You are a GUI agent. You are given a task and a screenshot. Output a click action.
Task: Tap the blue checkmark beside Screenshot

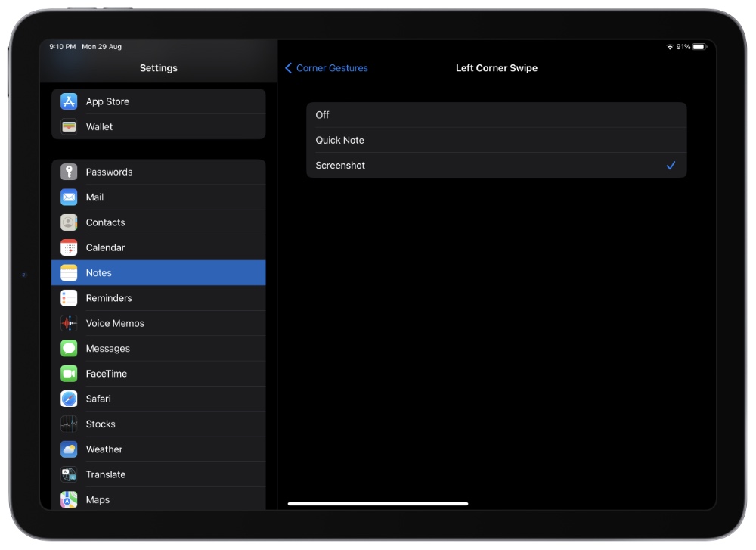coord(671,166)
